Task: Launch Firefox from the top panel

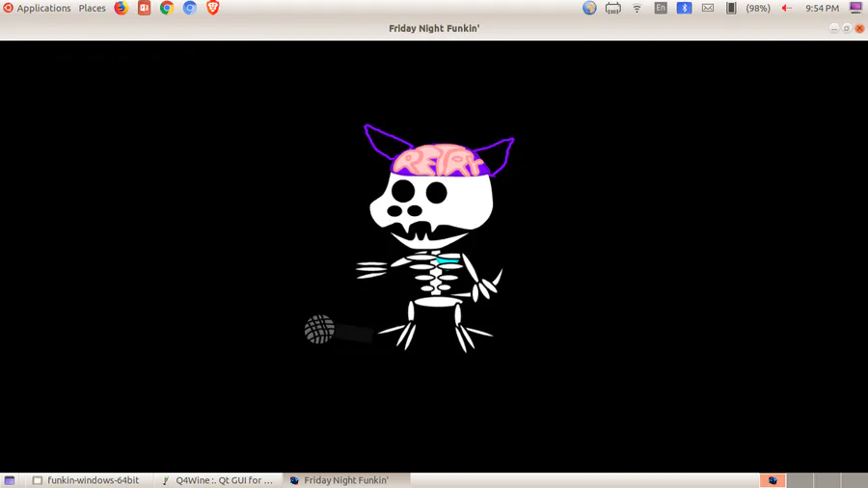Action: 121,8
